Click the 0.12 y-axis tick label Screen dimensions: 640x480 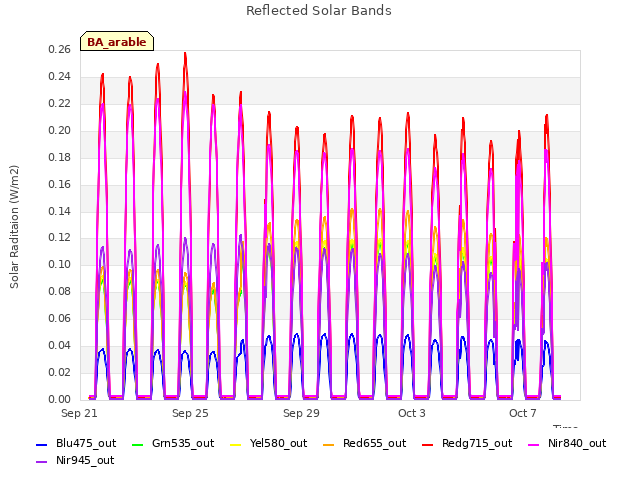point(60,238)
